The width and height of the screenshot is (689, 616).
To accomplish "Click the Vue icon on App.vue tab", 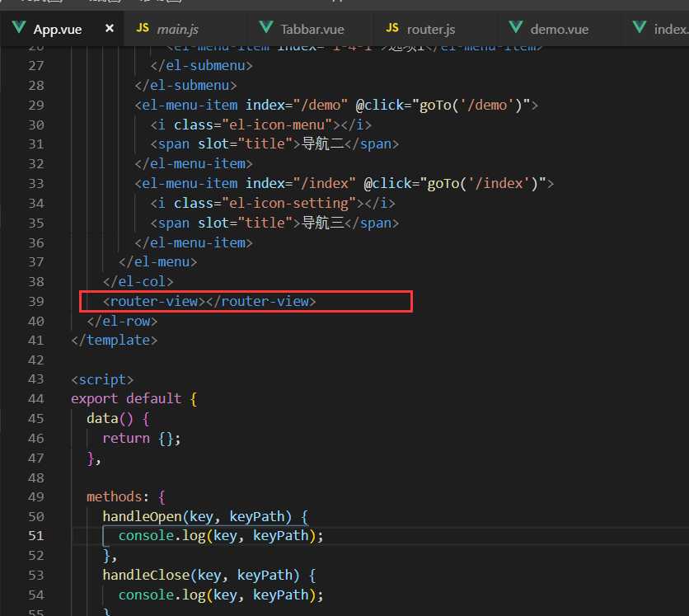I will click(19, 28).
